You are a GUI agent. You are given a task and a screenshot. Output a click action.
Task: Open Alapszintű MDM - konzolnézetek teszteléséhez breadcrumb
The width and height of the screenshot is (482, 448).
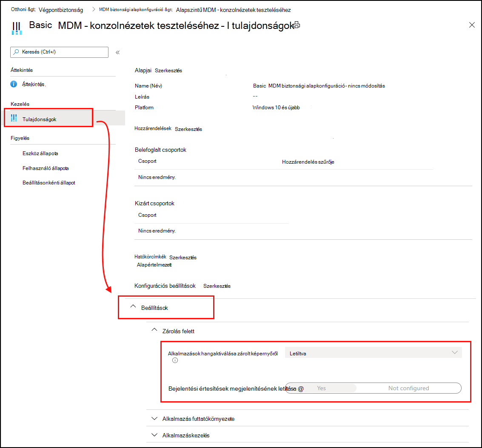tap(233, 10)
